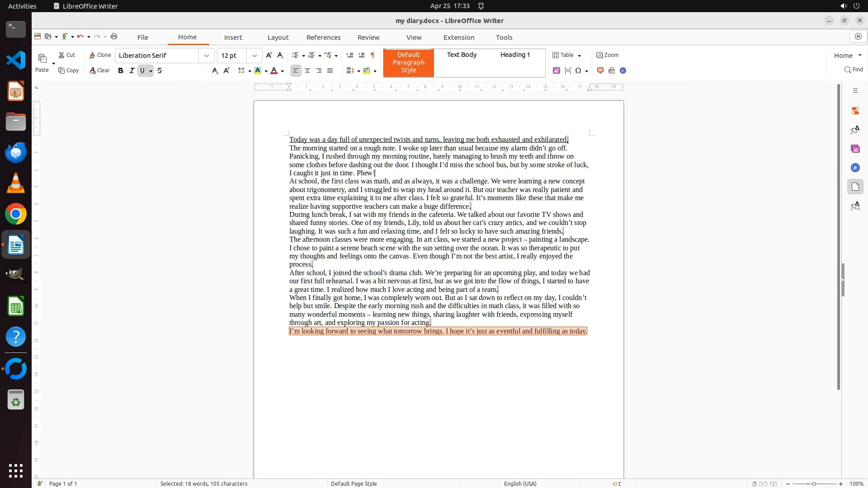Viewport: 868px width, 488px height.
Task: Adjust the zoom slider in status bar
Action: coord(814,484)
